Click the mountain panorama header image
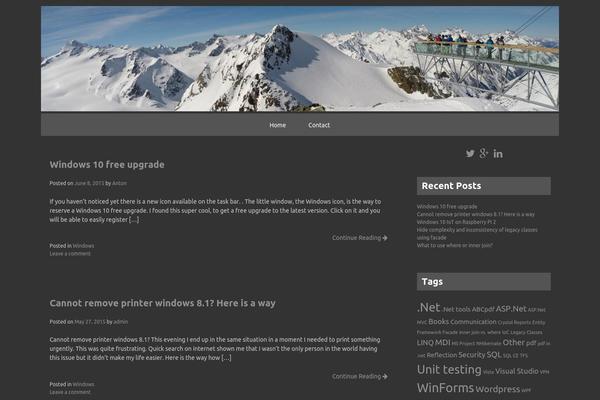The height and width of the screenshot is (400, 600). click(x=300, y=59)
